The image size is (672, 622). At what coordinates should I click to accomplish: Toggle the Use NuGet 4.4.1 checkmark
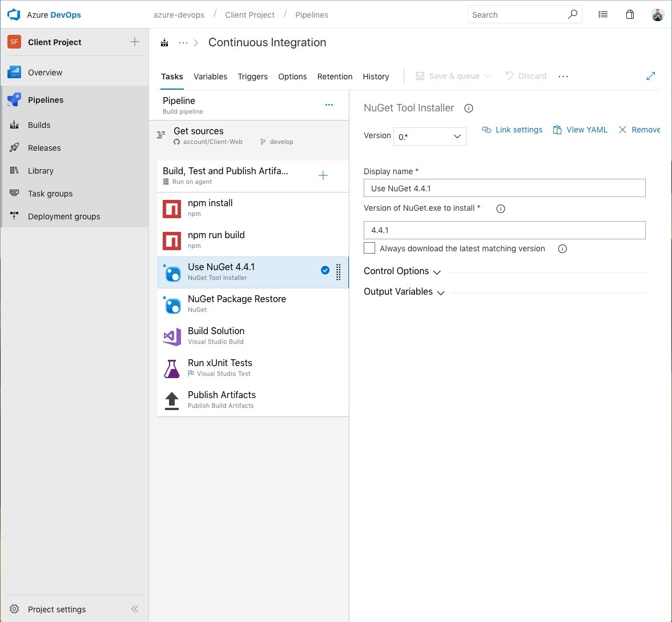(325, 271)
